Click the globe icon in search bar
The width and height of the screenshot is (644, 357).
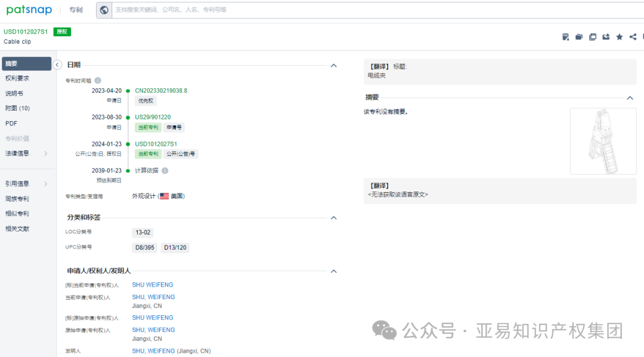coord(104,10)
